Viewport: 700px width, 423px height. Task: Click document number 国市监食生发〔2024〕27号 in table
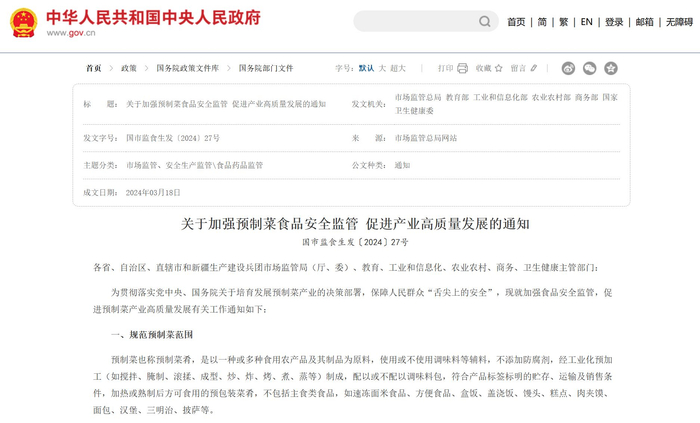tap(173, 138)
